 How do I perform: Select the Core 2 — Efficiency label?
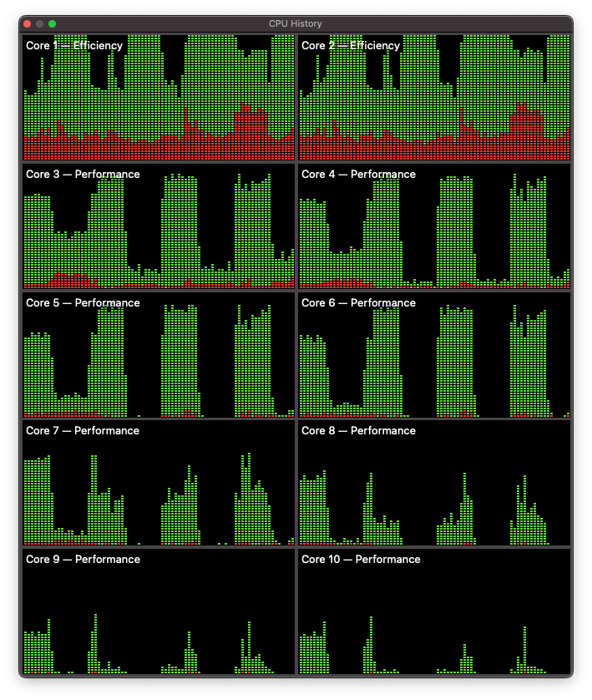tap(350, 46)
